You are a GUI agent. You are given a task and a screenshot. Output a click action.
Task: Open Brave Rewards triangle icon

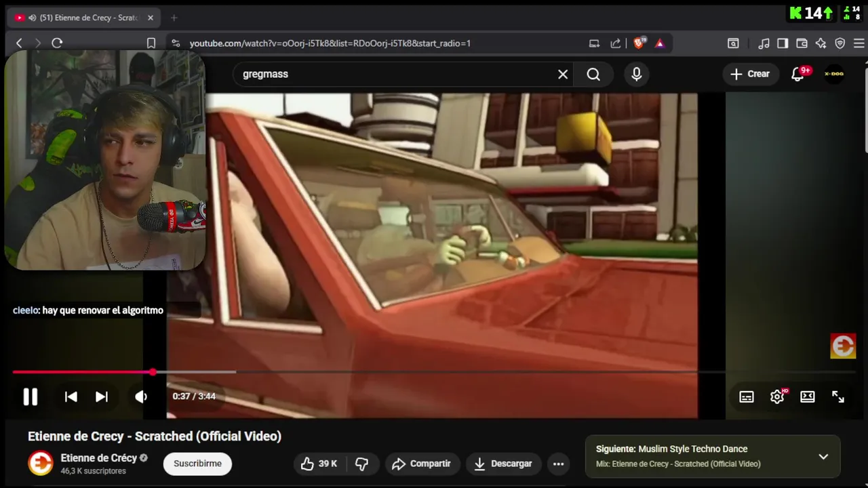coord(660,43)
